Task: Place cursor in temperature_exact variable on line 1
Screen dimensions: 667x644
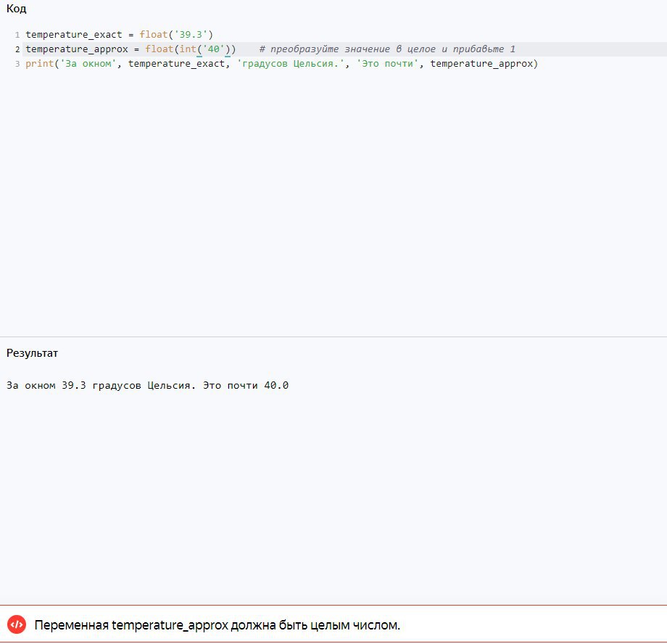Action: pos(74,35)
